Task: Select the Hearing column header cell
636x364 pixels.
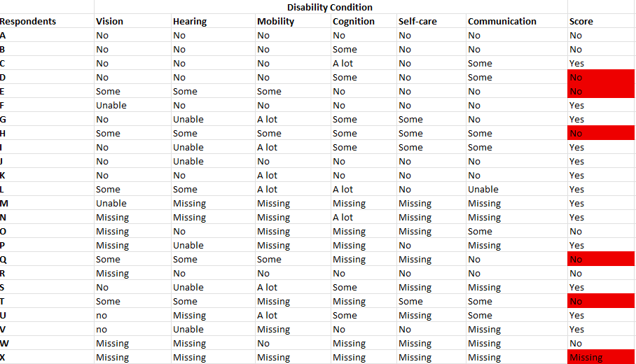Action: click(x=214, y=21)
